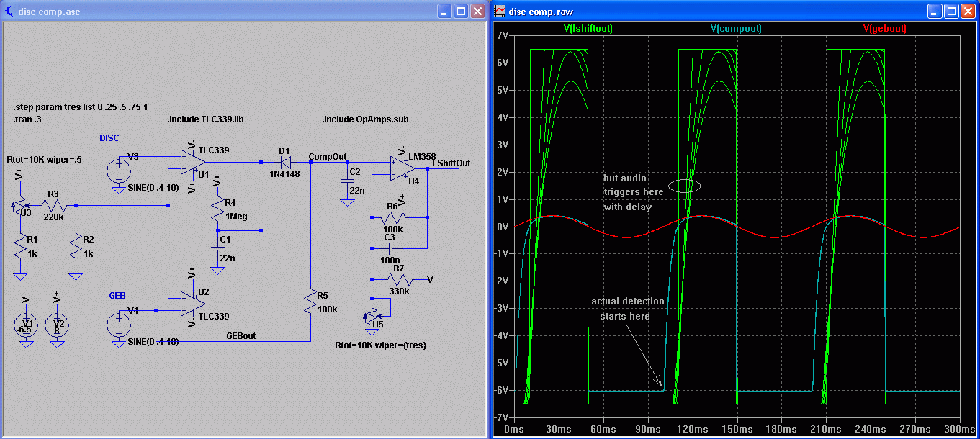Close the disc comp.raw waveform window
Screen dimensions: 980x439
click(x=968, y=11)
